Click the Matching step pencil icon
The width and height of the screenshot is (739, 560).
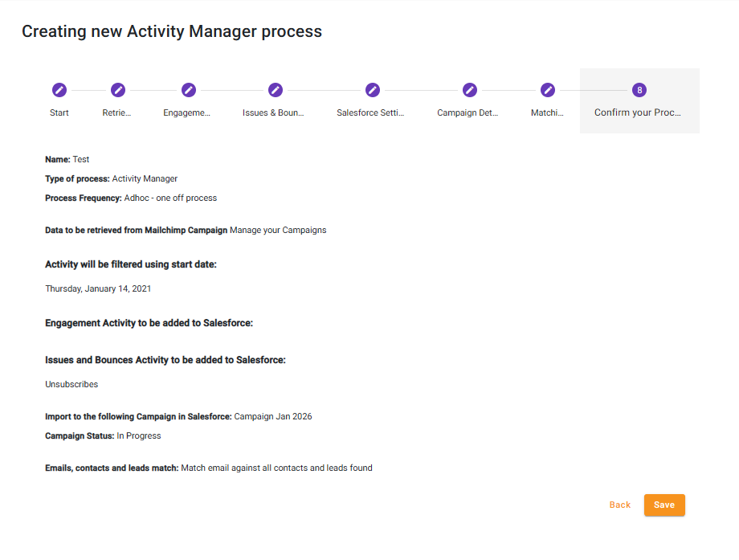pyautogui.click(x=548, y=90)
